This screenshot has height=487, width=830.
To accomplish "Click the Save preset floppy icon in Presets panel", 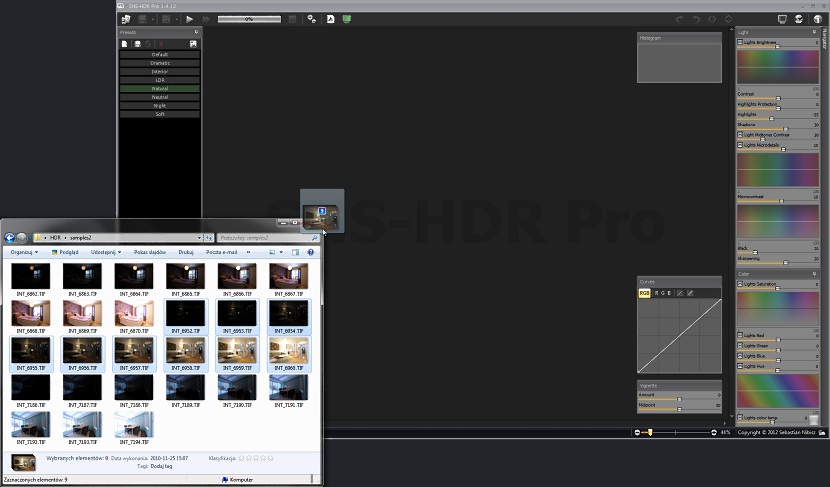I will pos(137,44).
